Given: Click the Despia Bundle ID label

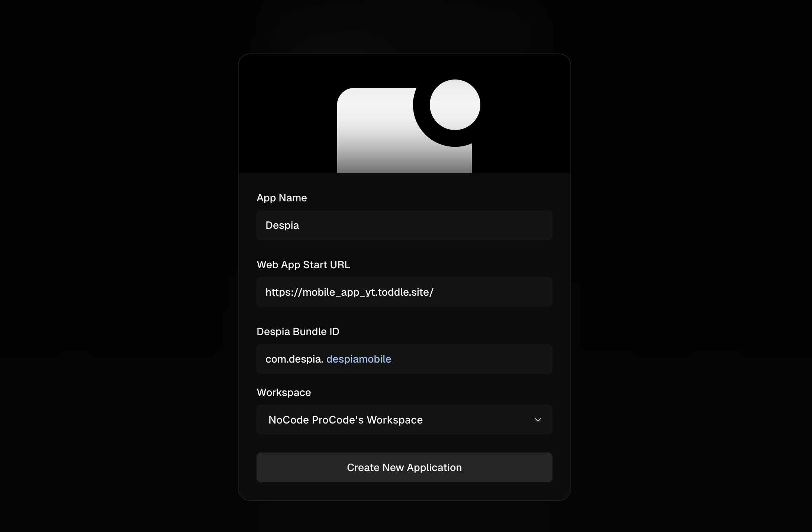Looking at the screenshot, I should (x=297, y=331).
